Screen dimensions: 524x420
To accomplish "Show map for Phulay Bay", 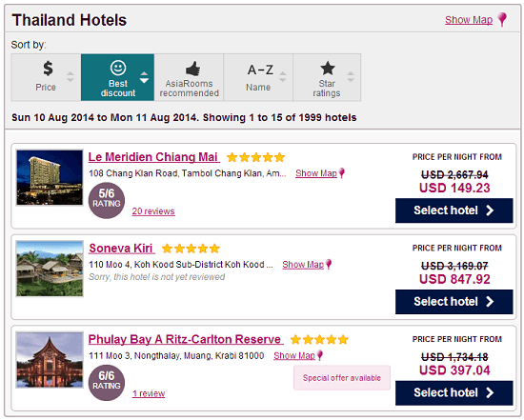I will (294, 355).
